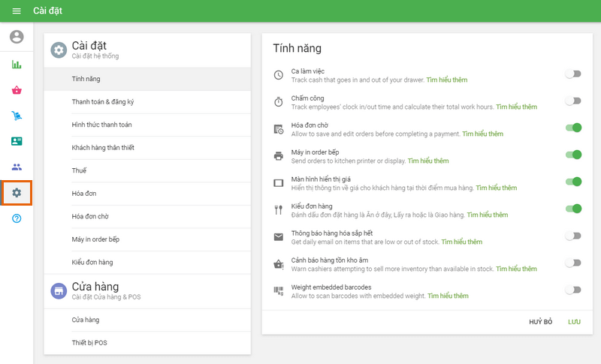Turn off Máy in order bếp switch
This screenshot has height=364, width=601.
point(573,155)
